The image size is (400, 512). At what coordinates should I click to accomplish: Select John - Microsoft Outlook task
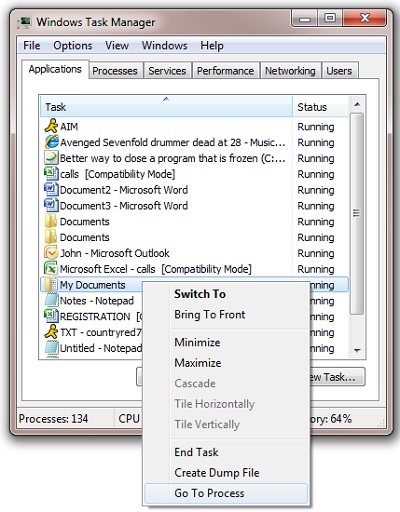coord(194,253)
